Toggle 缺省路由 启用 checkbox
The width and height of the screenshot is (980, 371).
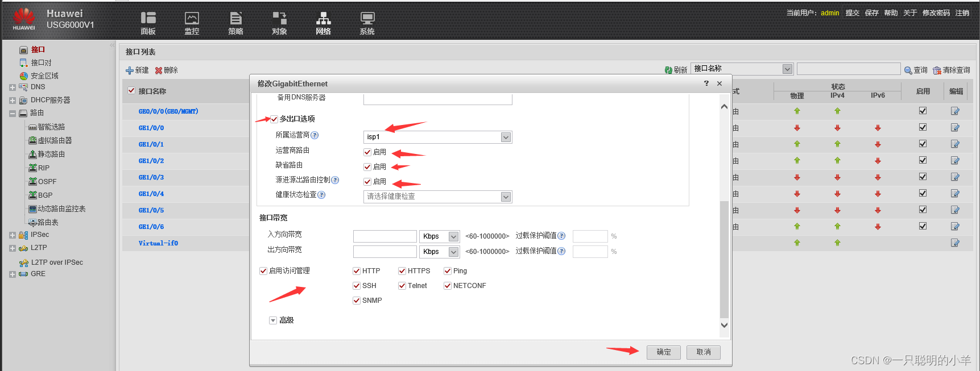tap(367, 167)
